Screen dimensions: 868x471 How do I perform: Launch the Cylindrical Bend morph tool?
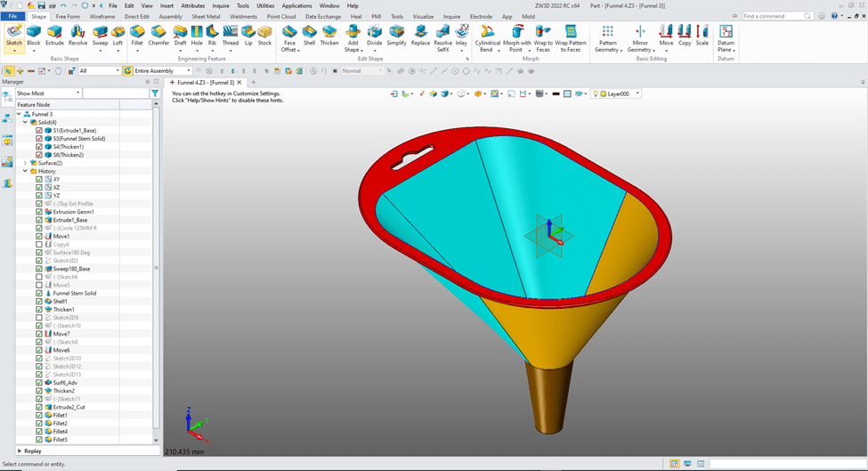coord(488,37)
